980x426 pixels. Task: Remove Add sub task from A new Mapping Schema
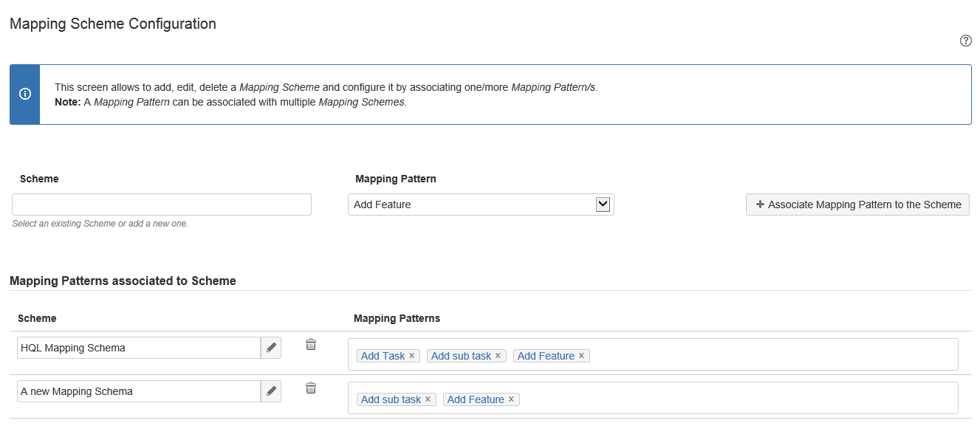pos(428,399)
